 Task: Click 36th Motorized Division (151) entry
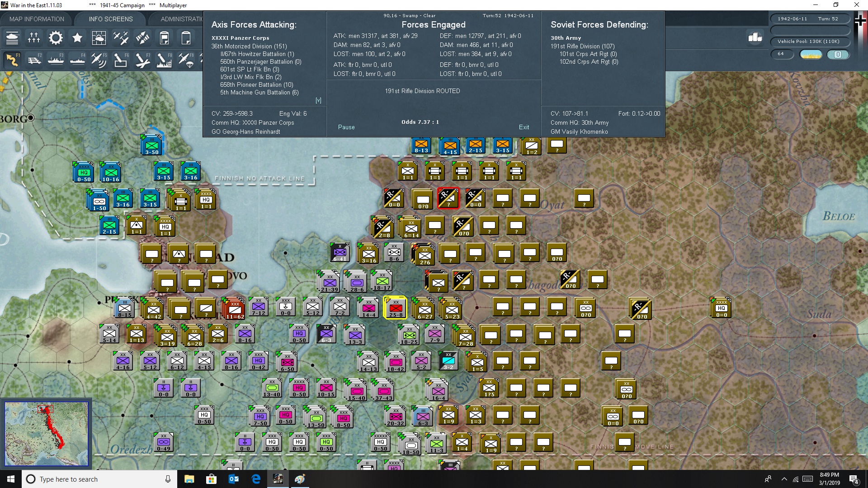249,46
